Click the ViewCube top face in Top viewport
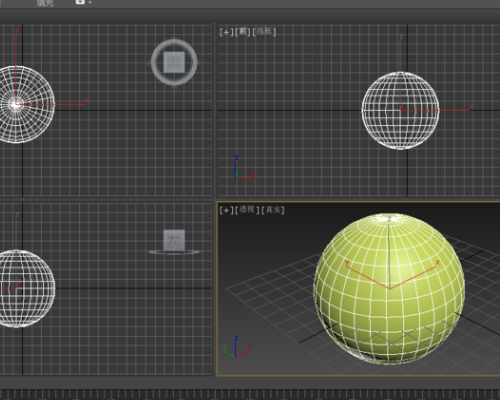 coord(174,62)
